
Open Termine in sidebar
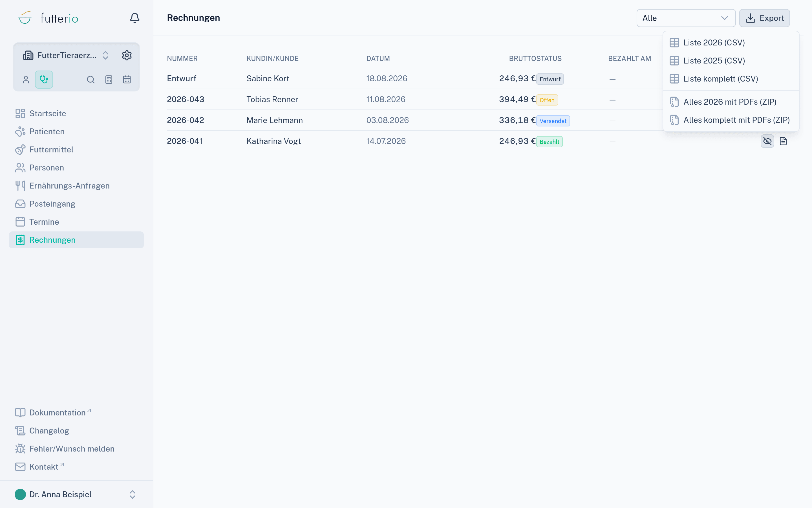76,222
